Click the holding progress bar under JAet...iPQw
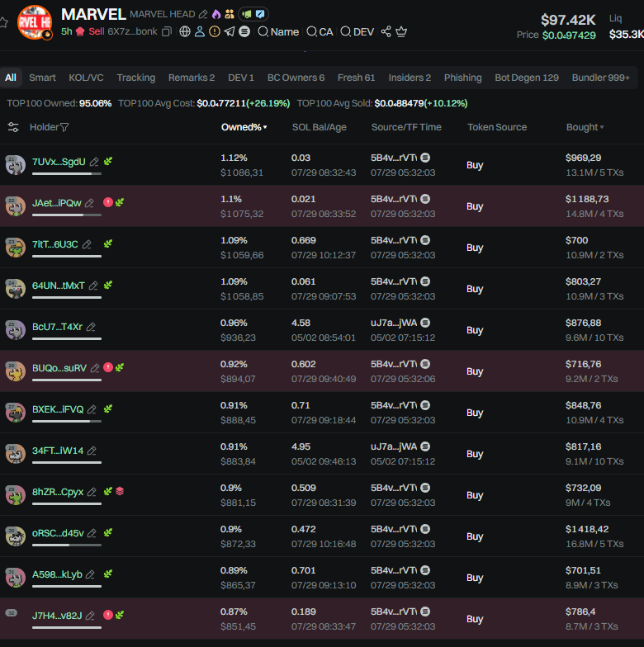 tap(67, 215)
